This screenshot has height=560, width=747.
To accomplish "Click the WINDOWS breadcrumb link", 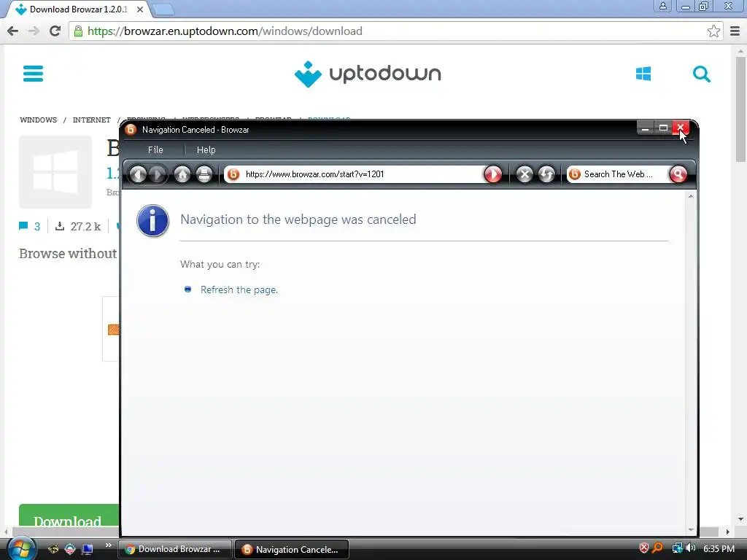I will tap(38, 120).
